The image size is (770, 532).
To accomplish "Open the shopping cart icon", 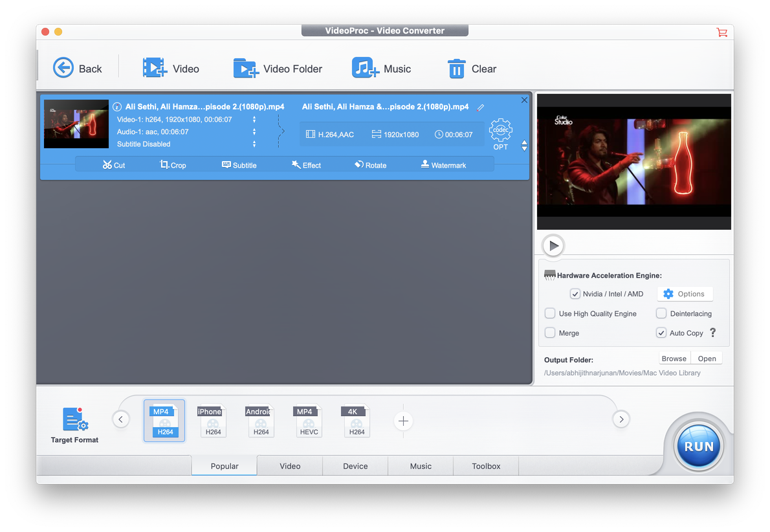I will point(721,32).
